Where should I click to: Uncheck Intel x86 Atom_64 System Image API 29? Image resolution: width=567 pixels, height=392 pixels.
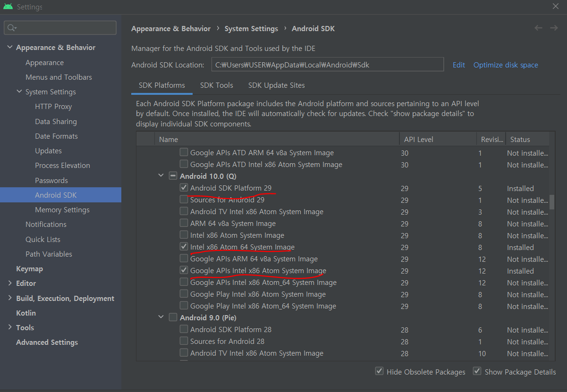point(184,247)
